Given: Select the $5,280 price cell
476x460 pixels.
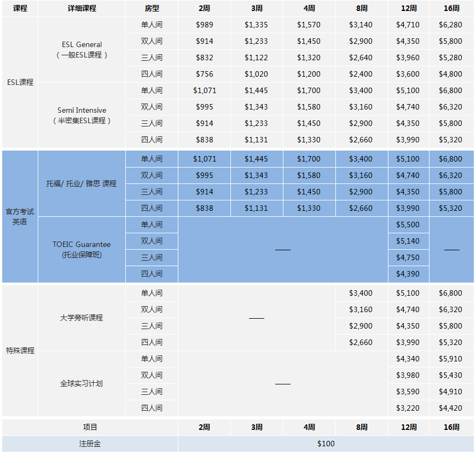Looking at the screenshot, I should (451, 58).
